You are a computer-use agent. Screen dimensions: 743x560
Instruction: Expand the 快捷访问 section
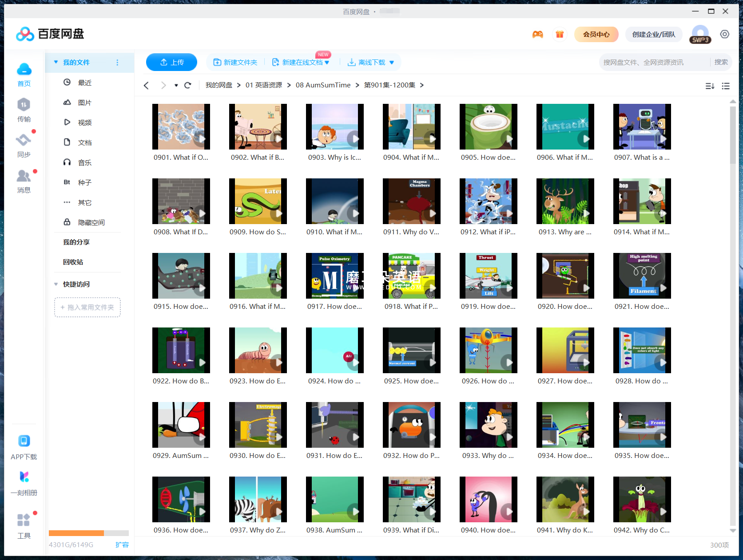(x=56, y=284)
